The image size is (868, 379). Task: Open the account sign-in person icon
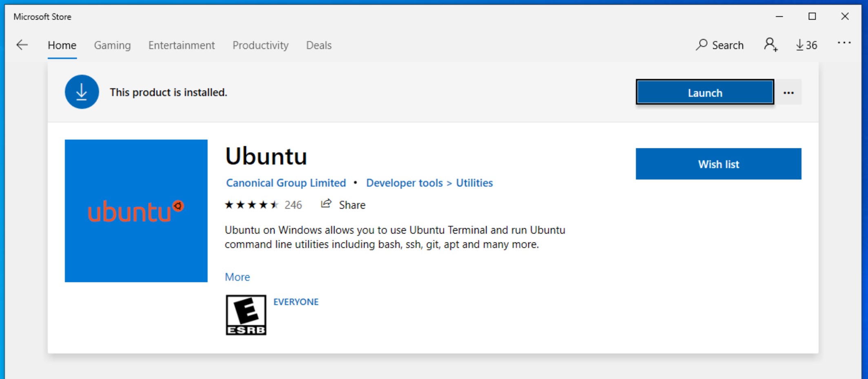coord(771,45)
